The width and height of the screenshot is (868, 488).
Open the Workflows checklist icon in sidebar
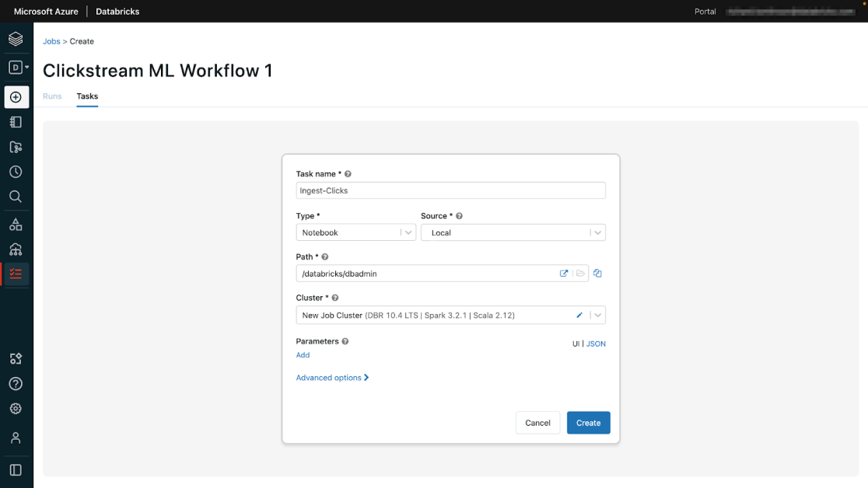point(16,274)
